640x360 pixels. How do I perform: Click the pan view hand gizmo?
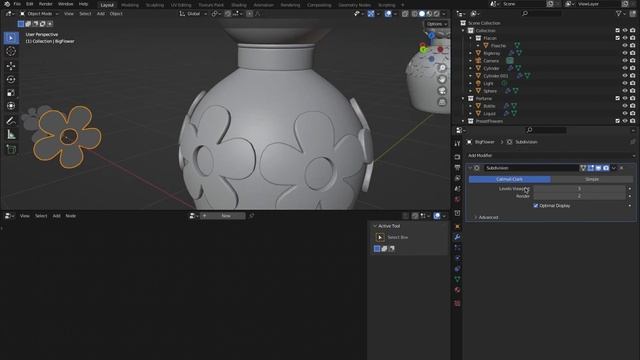point(442,79)
